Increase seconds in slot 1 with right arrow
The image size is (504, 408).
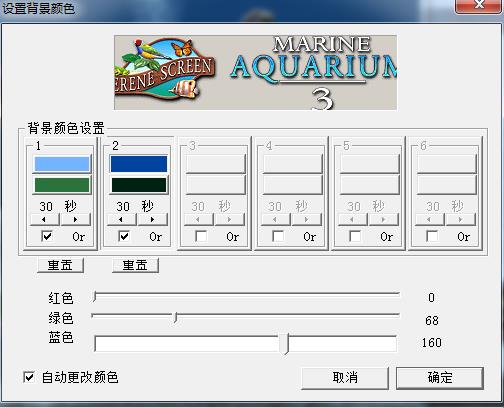tap(76, 220)
